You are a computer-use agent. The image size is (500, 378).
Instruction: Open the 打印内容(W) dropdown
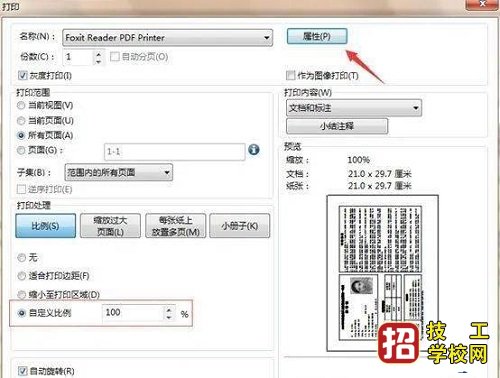[354, 108]
